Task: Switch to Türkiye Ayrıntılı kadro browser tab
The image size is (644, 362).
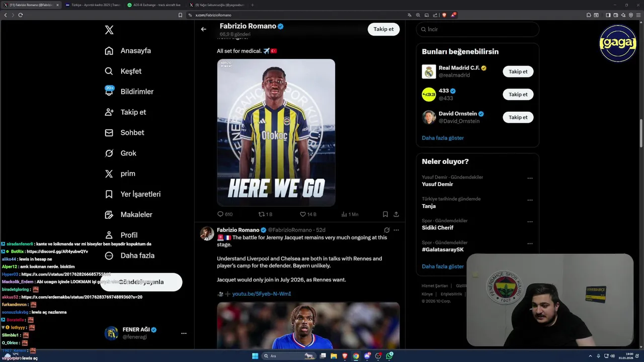Action: pos(93,5)
